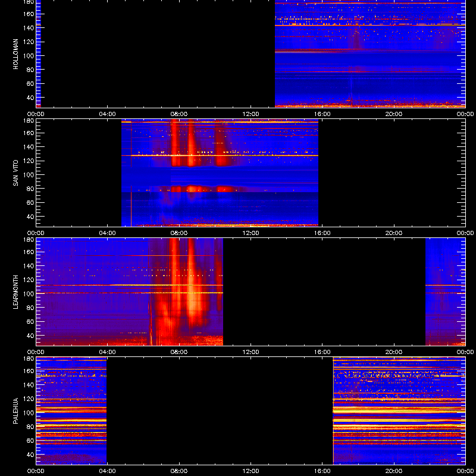
Task: Click the HOLLOMAN station axis label
Action: pos(15,54)
